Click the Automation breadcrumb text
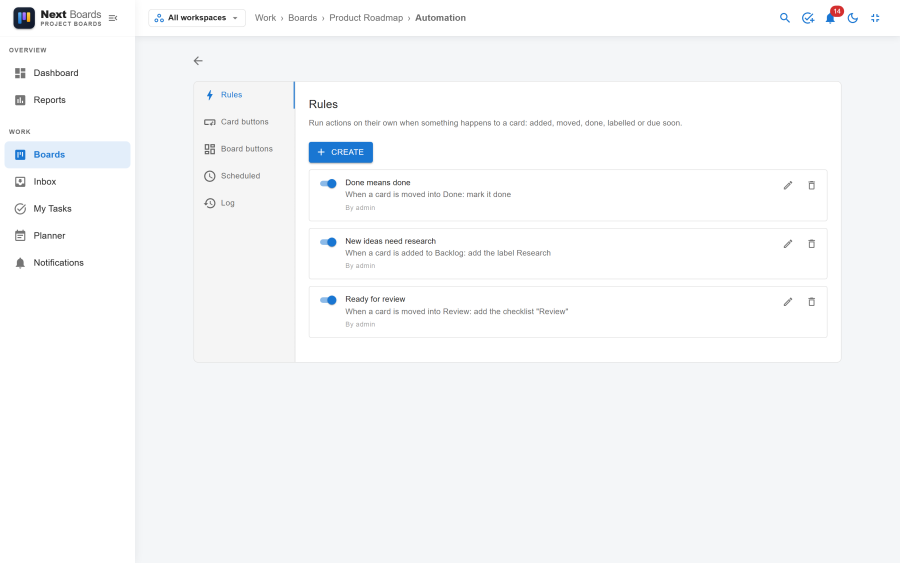Screen dimensions: 900x563 point(440,18)
